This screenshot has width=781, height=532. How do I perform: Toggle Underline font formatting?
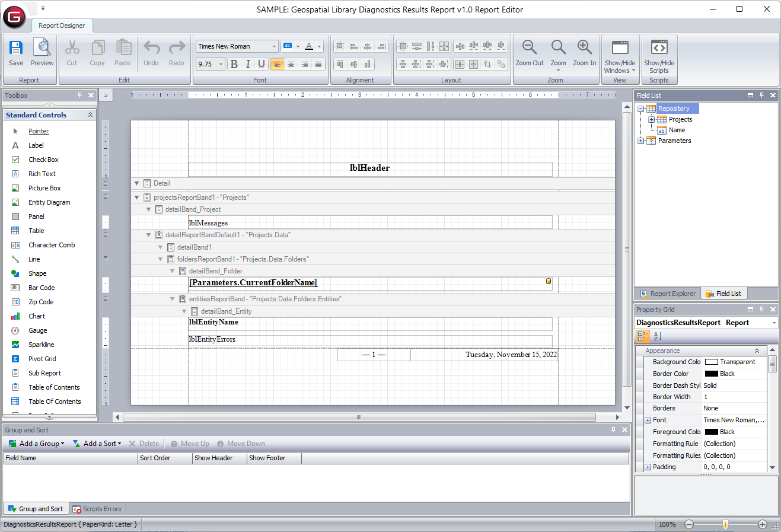tap(261, 64)
